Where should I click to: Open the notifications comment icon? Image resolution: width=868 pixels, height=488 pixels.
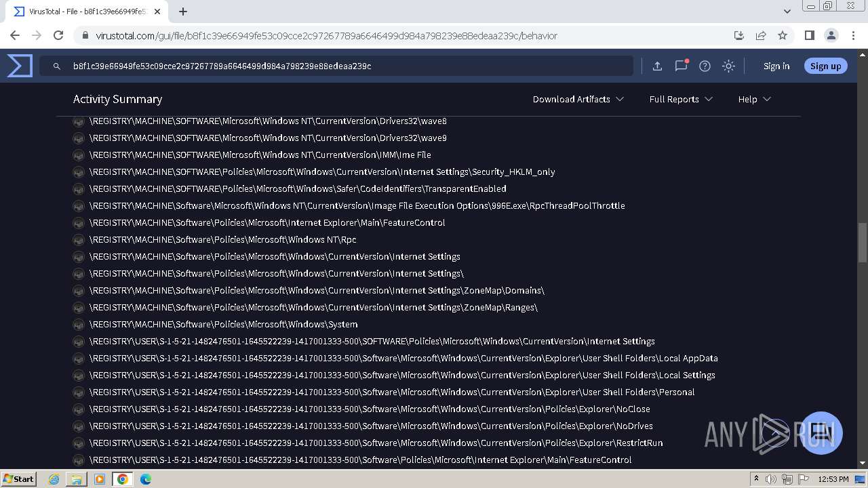tap(681, 66)
